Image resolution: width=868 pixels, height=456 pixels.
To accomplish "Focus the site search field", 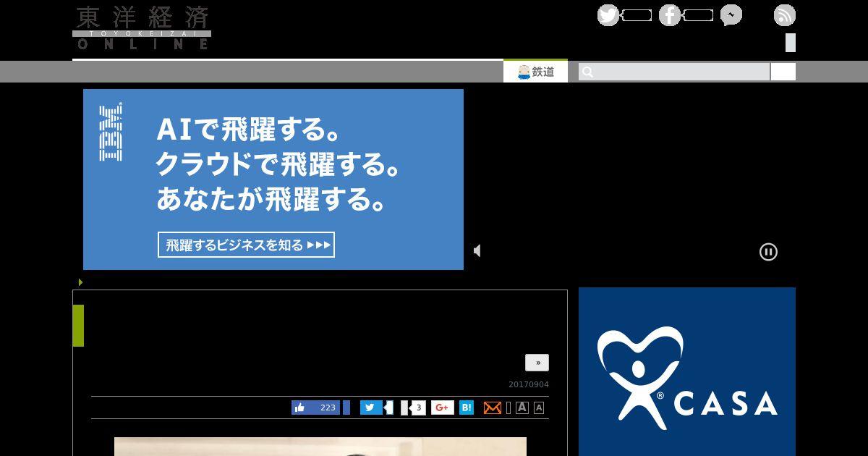I will pyautogui.click(x=674, y=72).
